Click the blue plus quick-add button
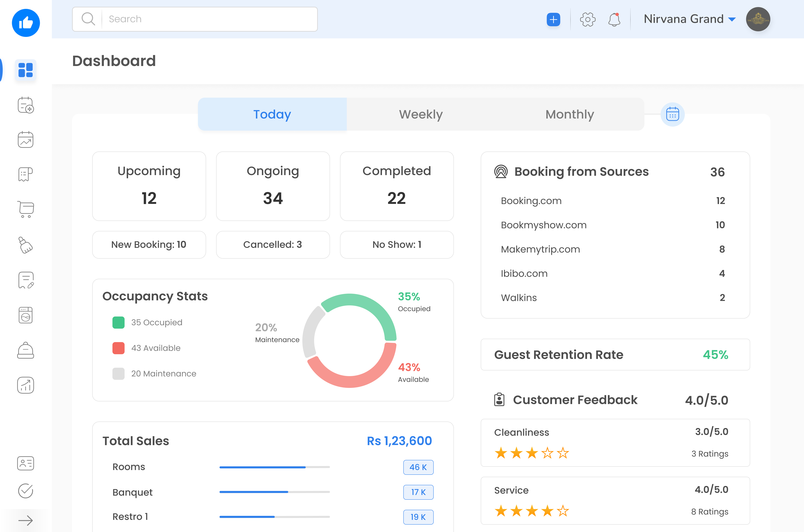Image resolution: width=804 pixels, height=532 pixels. [x=553, y=19]
